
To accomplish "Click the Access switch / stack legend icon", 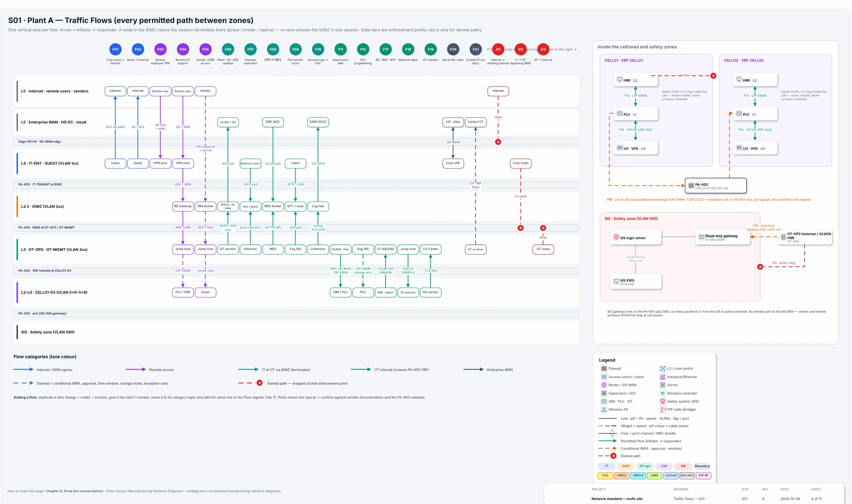I will 604,377.
